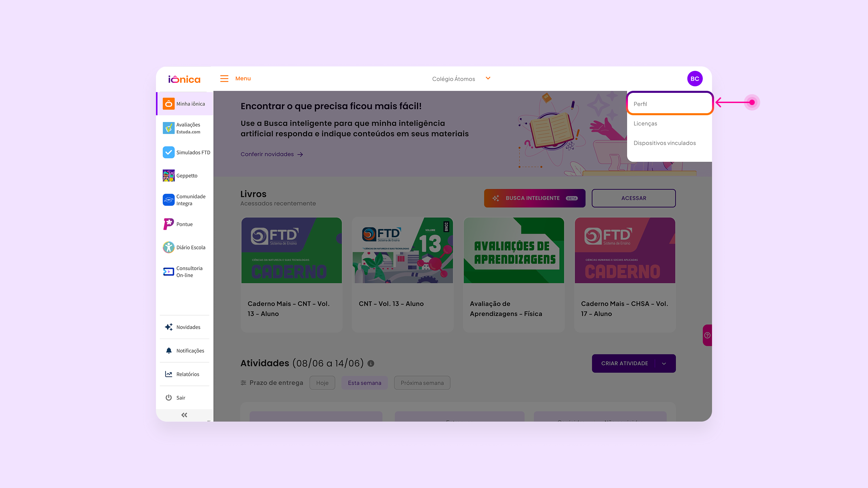Click 'Avaliação de Aprendizagens – Física' title
The width and height of the screenshot is (868, 488).
click(506, 309)
